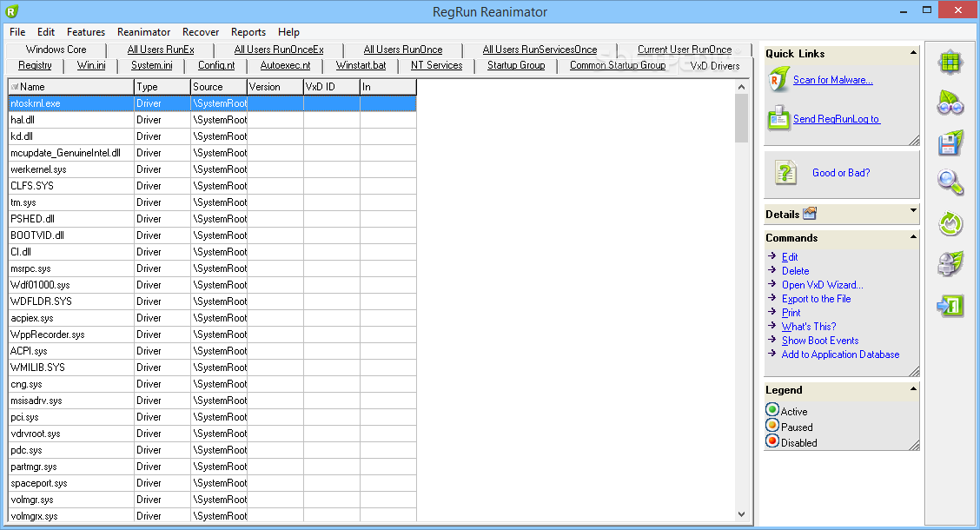Open the Reports menu
The image size is (980, 530).
click(x=248, y=32)
